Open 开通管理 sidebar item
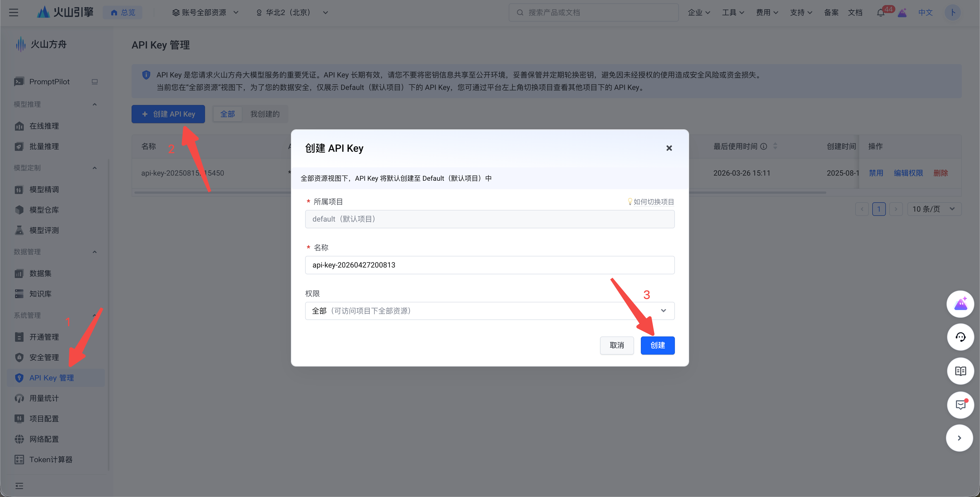Screen dimensions: 980x497 pyautogui.click(x=44, y=337)
